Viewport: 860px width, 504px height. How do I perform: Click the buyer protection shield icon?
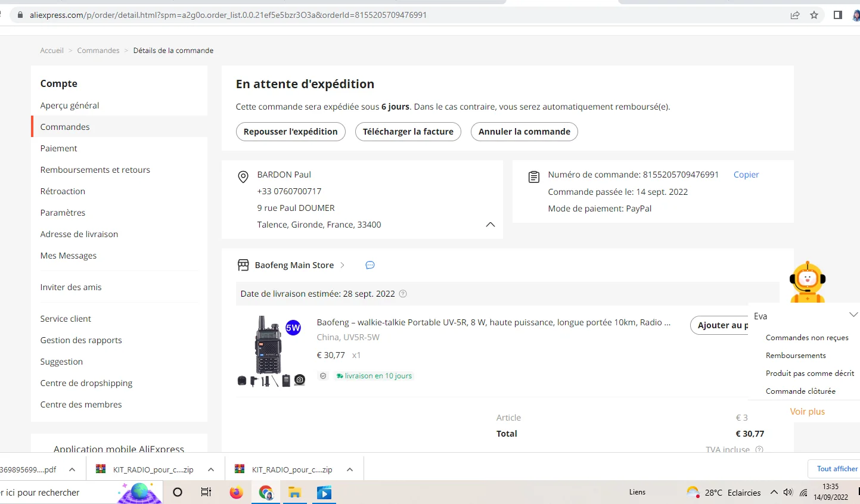click(323, 376)
